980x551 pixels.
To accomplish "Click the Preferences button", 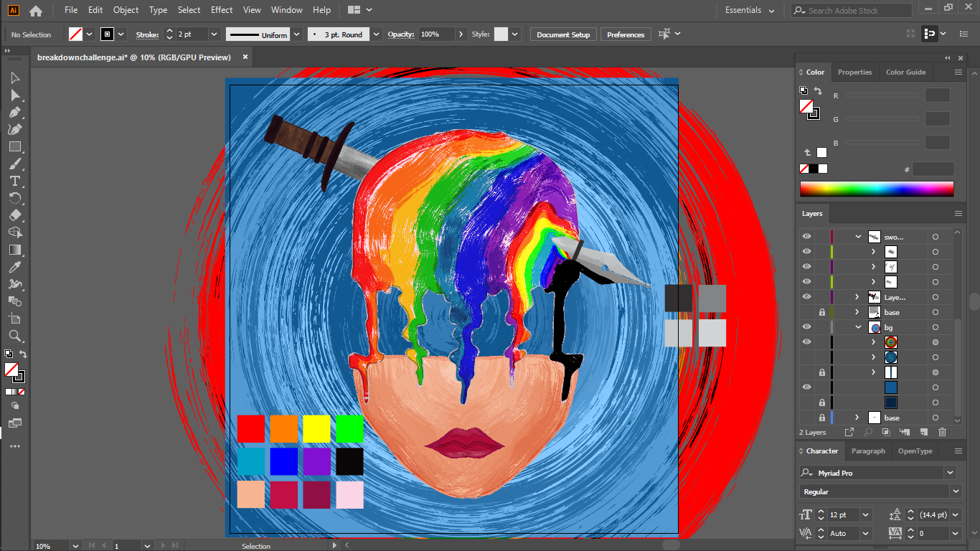I will [x=626, y=34].
